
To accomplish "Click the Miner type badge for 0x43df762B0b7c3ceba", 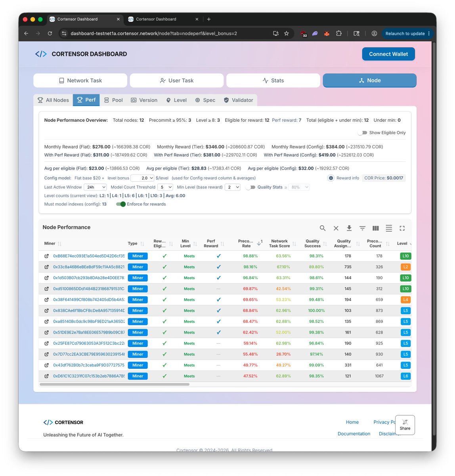I will (x=138, y=365).
